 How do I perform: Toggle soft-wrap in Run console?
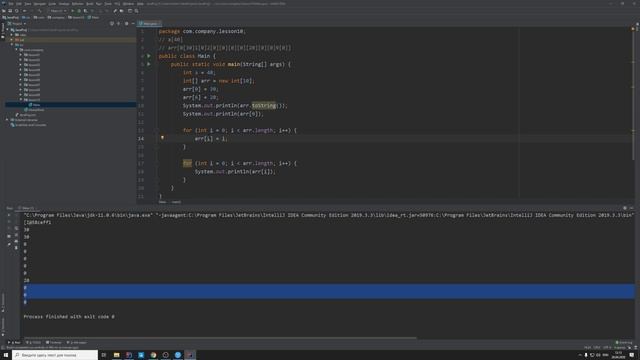pos(16,228)
